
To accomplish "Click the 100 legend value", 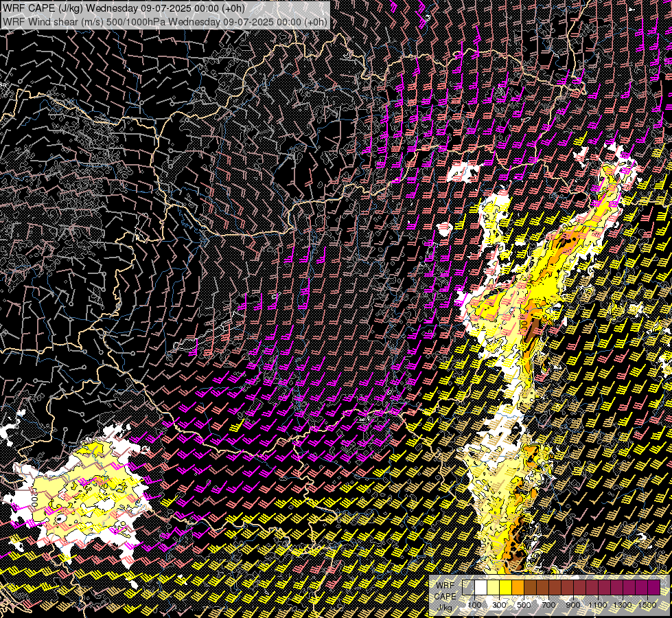I will (474, 605).
